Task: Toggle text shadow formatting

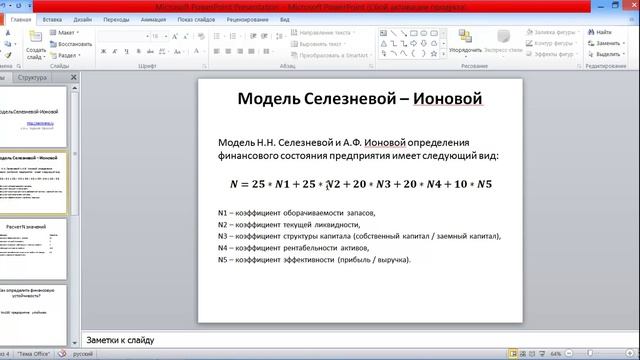Action: coord(138,51)
